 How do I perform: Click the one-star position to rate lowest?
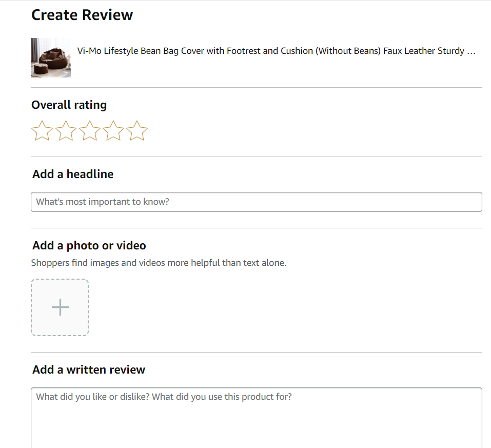(42, 131)
